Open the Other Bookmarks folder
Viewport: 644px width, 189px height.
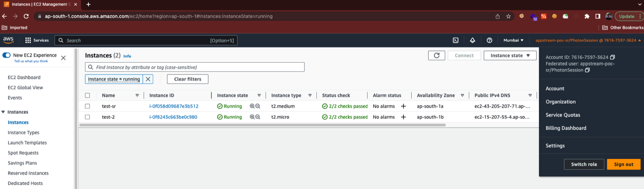pos(623,28)
